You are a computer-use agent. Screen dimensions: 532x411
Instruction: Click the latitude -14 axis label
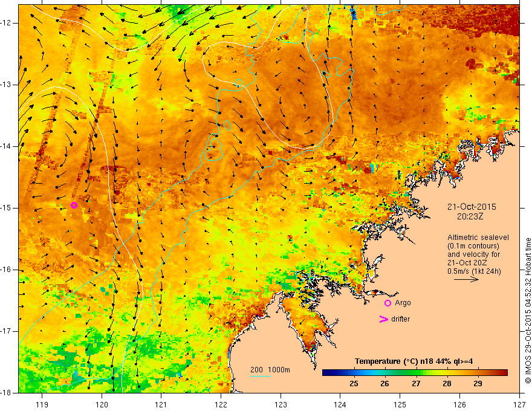[7, 146]
